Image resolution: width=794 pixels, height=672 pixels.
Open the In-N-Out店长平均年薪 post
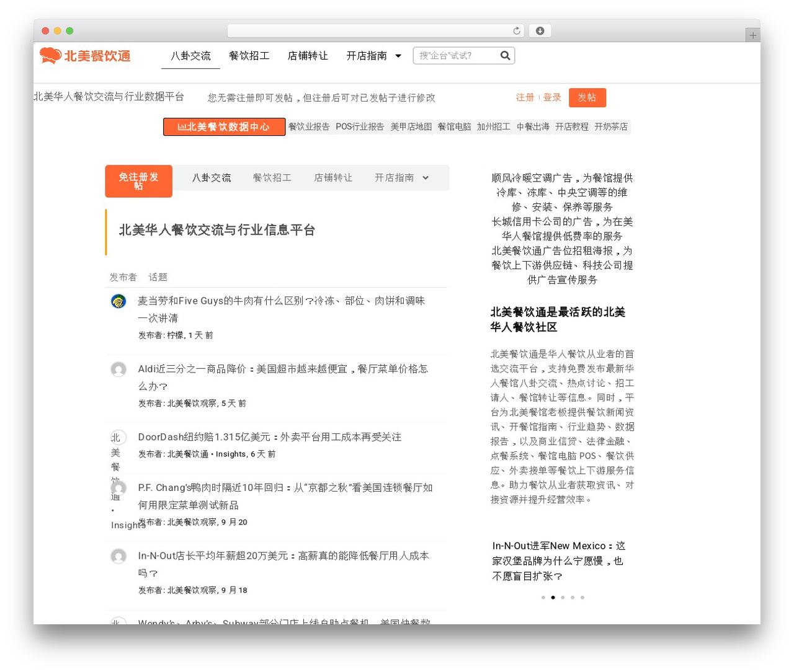(x=283, y=565)
